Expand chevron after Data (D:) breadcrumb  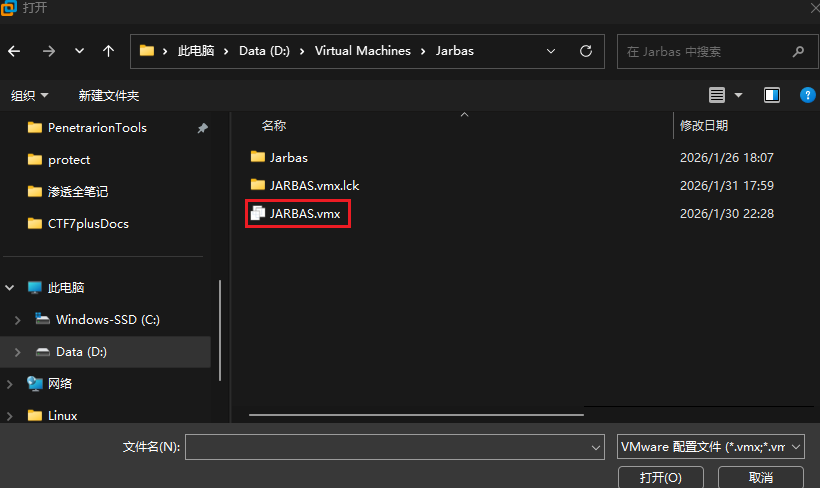[x=302, y=51]
